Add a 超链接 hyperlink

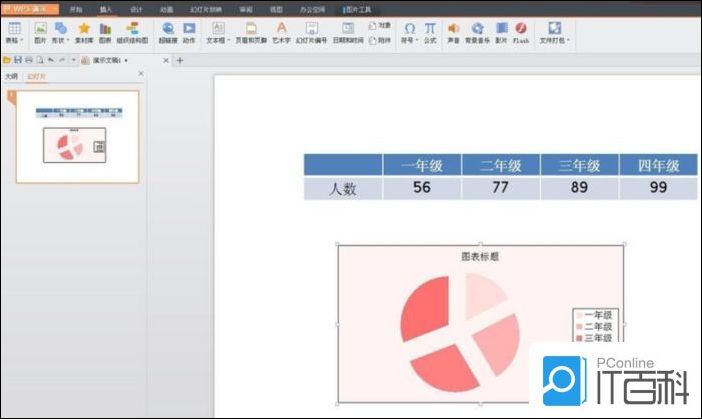[x=167, y=33]
